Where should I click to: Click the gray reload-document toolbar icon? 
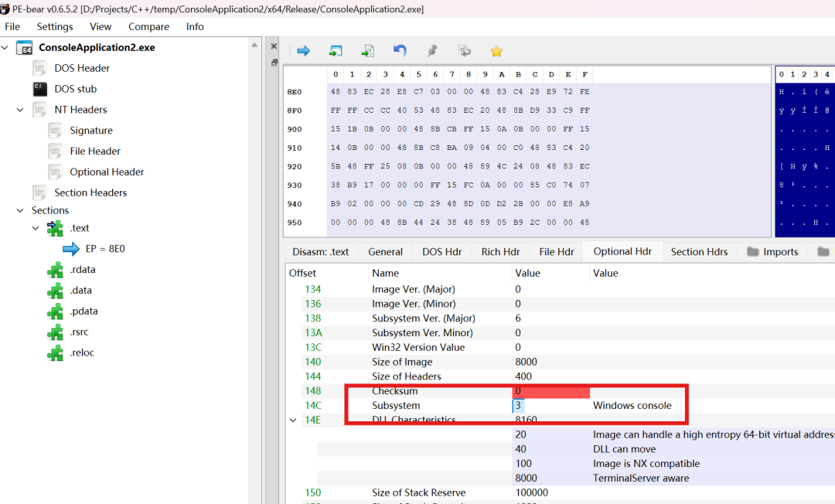tap(465, 50)
